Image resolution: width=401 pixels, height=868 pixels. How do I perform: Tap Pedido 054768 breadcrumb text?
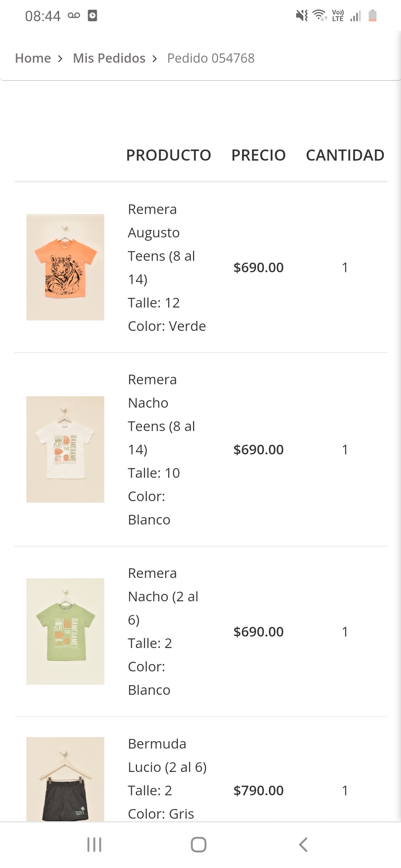pyautogui.click(x=211, y=58)
